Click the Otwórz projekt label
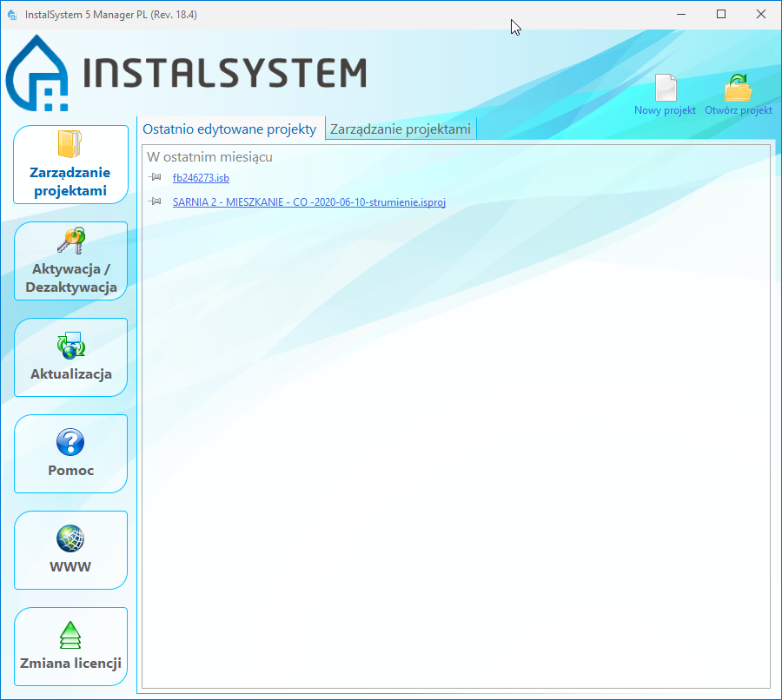782x700 pixels. coord(738,110)
